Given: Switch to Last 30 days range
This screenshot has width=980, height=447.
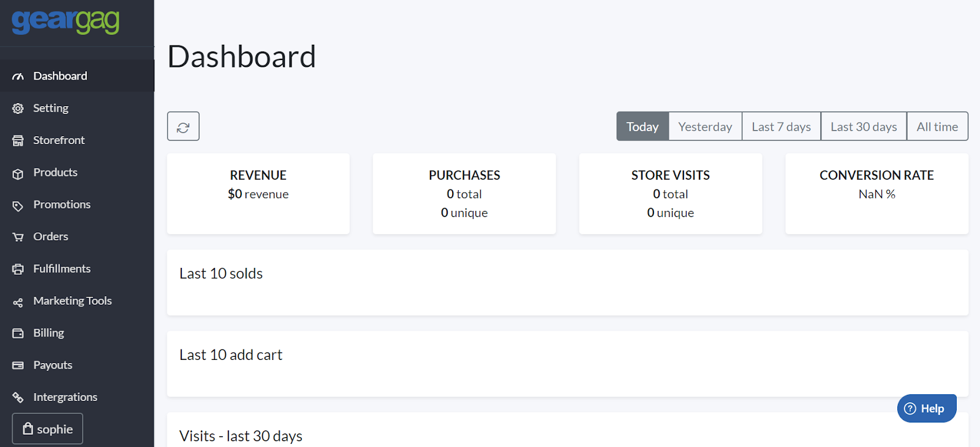Looking at the screenshot, I should [863, 127].
